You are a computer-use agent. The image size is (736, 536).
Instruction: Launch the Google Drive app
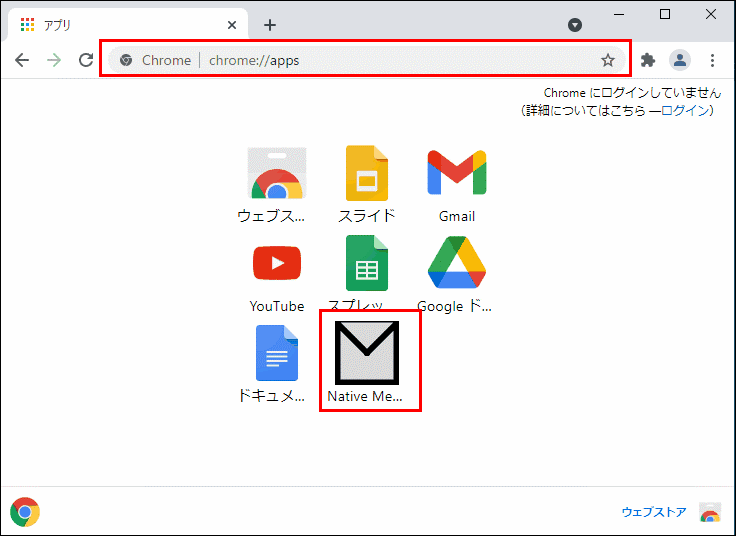point(457,262)
